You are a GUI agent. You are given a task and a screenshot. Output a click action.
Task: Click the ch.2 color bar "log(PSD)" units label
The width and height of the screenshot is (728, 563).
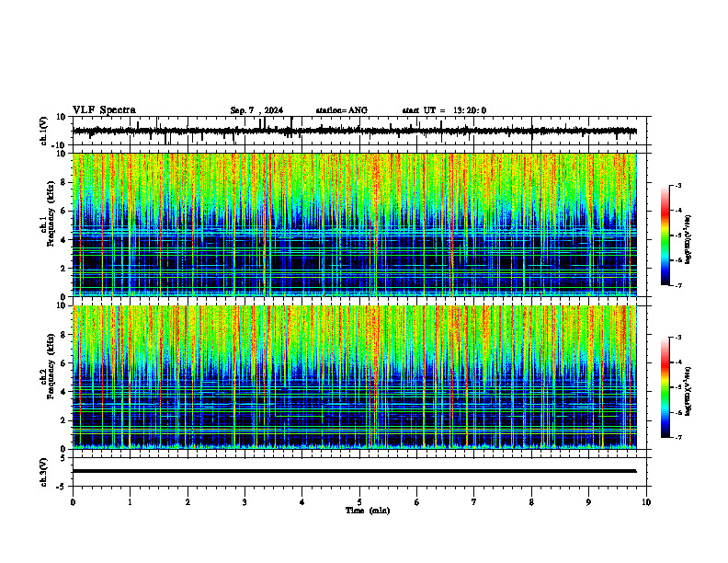click(x=688, y=392)
